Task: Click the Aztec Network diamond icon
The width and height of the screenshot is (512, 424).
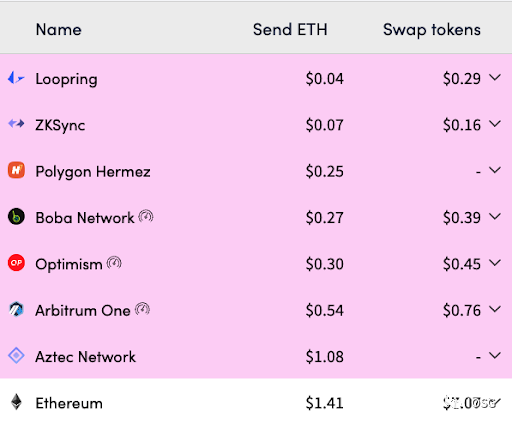Action: tap(16, 356)
